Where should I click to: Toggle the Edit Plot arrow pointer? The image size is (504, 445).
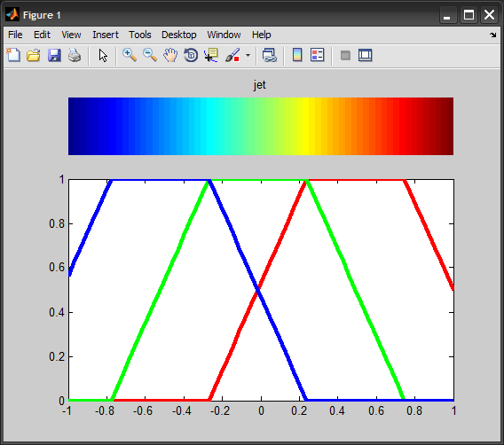coord(103,55)
